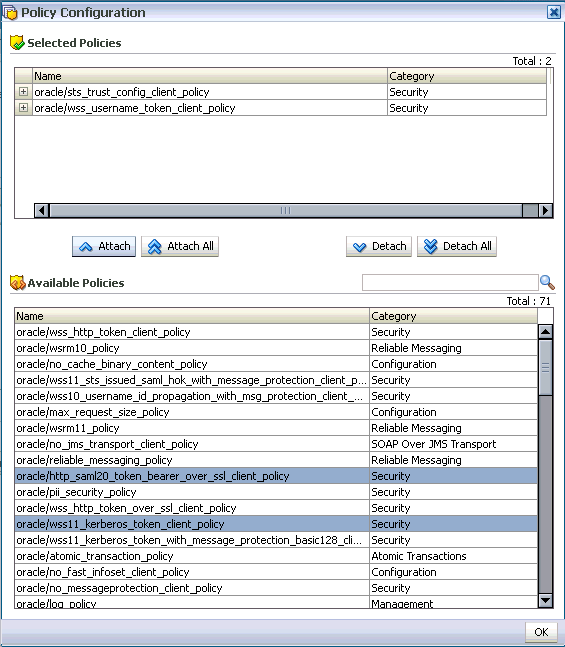
Task: Select the oracle/no_jms_transport_client_policy row
Action: tap(276, 444)
